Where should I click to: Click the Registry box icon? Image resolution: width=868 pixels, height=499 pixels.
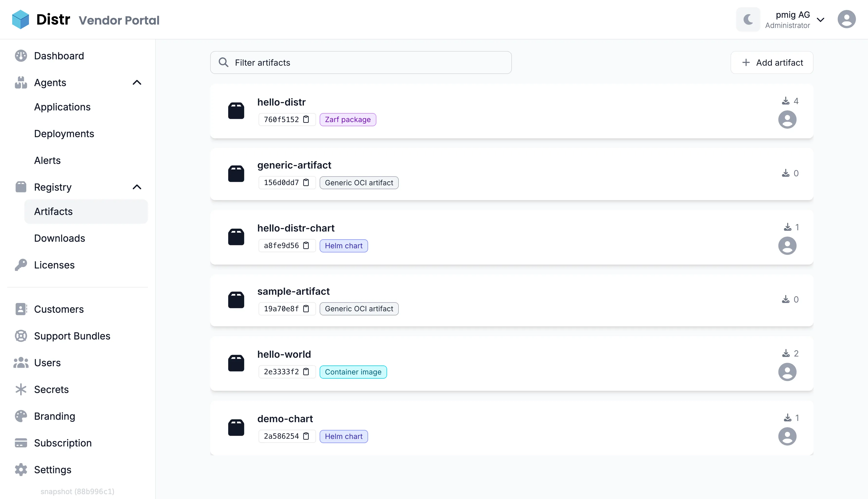(x=21, y=187)
